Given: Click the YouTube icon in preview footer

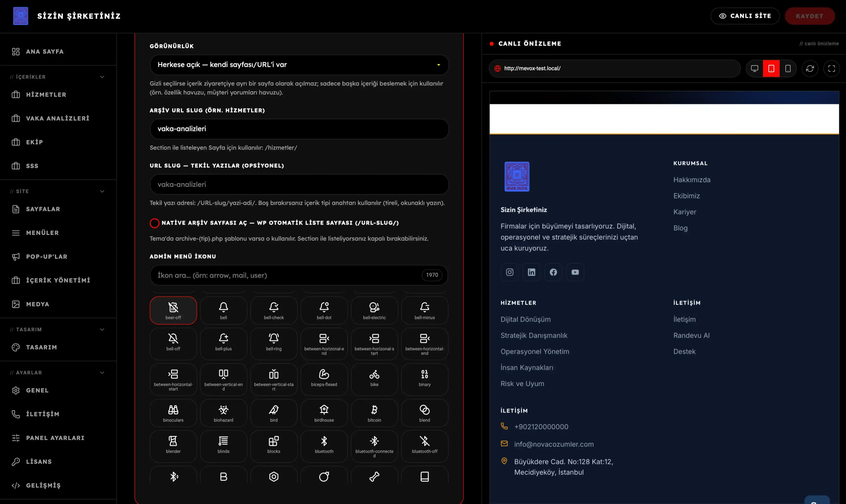Looking at the screenshot, I should click(x=575, y=272).
